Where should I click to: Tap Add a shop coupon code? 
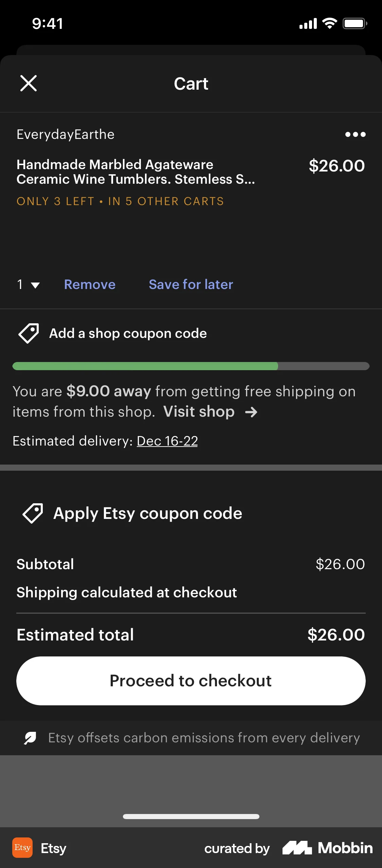(128, 333)
